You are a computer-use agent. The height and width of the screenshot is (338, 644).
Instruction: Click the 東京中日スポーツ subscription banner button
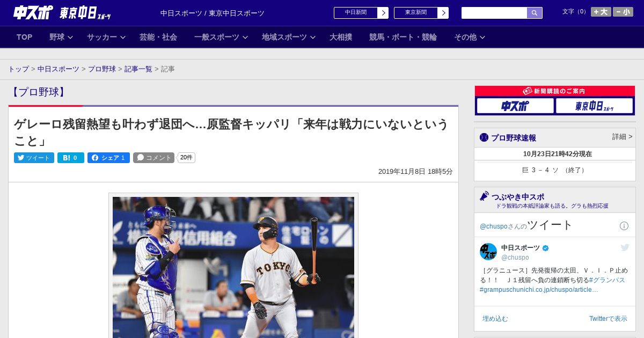click(x=594, y=106)
